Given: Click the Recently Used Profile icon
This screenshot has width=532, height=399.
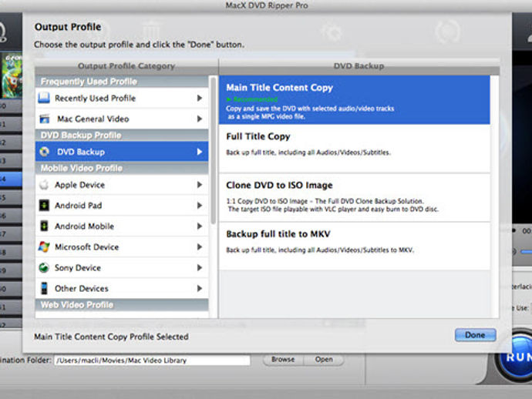Looking at the screenshot, I should point(44,98).
